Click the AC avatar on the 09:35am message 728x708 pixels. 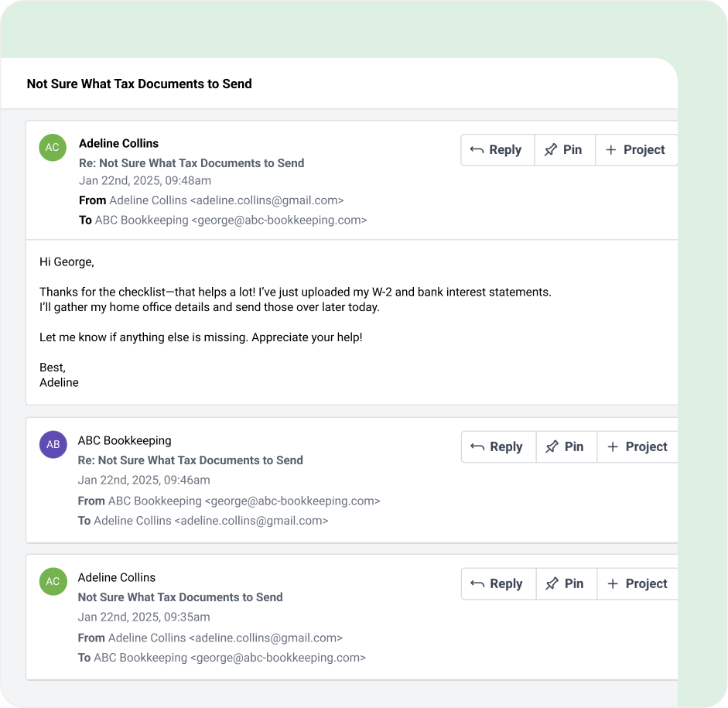click(x=53, y=581)
